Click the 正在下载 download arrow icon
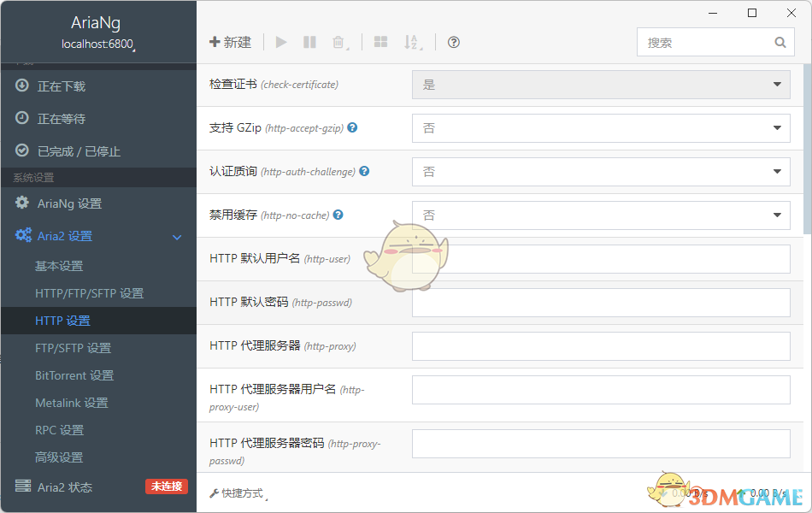 (x=21, y=85)
